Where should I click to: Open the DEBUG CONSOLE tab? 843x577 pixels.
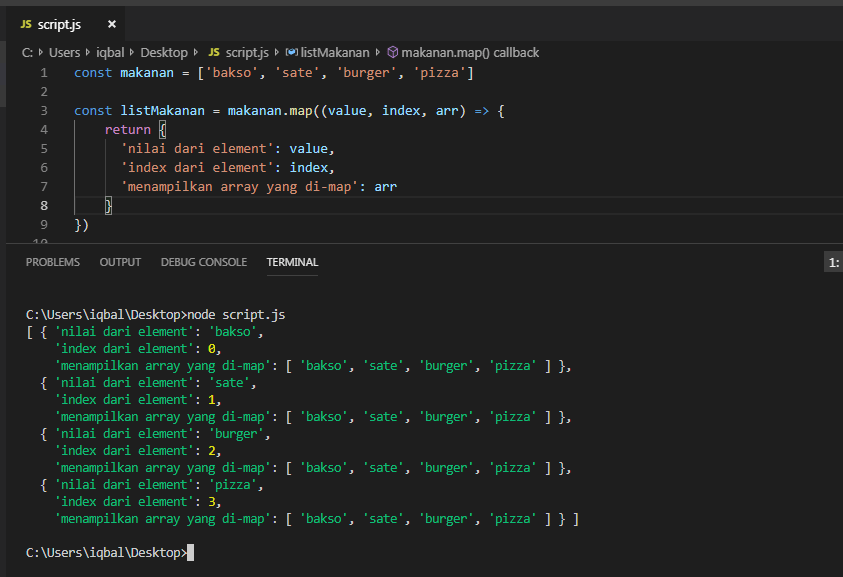(x=203, y=262)
